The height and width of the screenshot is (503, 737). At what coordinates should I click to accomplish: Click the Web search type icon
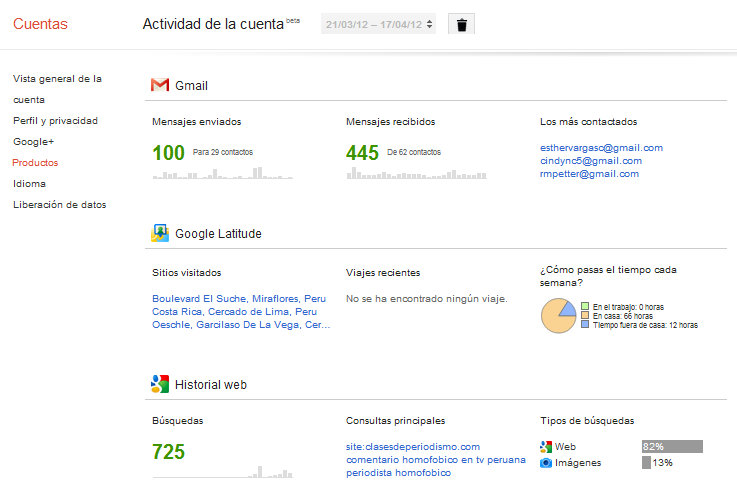tap(546, 447)
